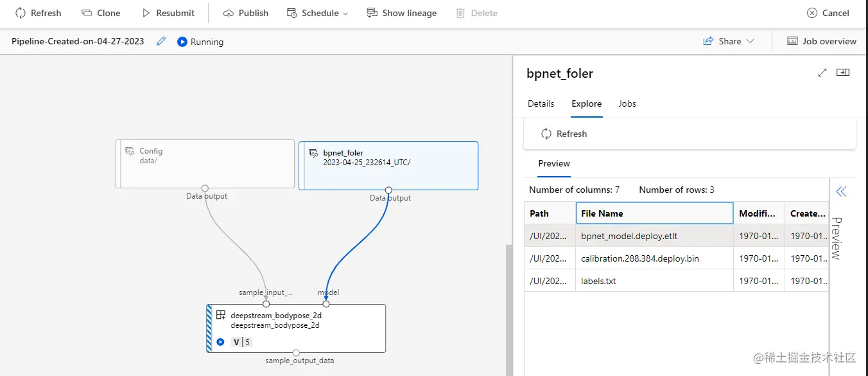
Task: Click the pencil icon to rename the pipeline
Action: tap(160, 40)
